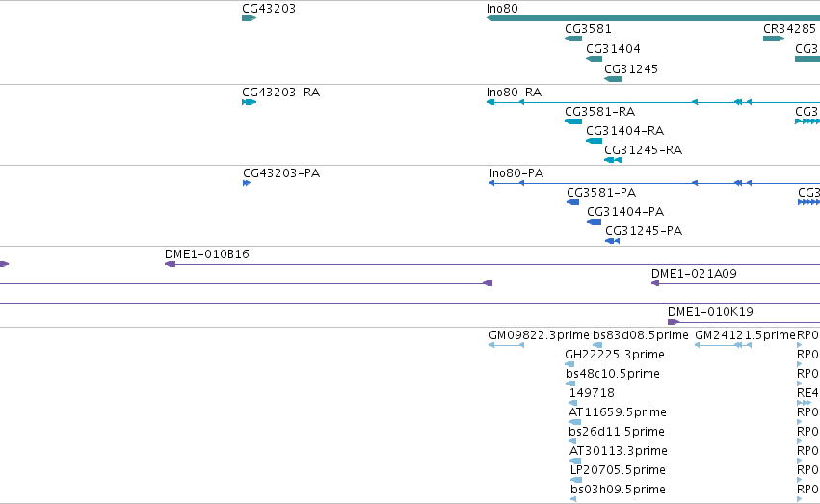Click the long teal Ino80 gene bar
This screenshot has width=820, height=504.
653,19
